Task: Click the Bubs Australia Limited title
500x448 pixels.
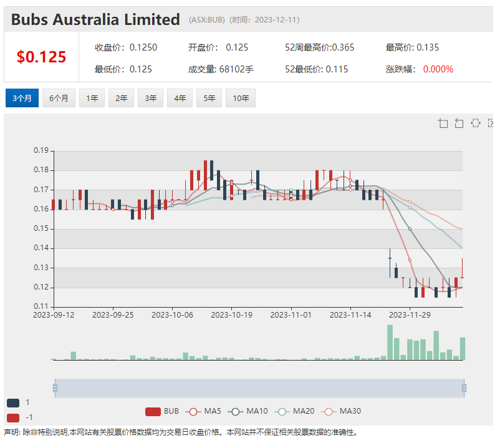Action: click(95, 19)
